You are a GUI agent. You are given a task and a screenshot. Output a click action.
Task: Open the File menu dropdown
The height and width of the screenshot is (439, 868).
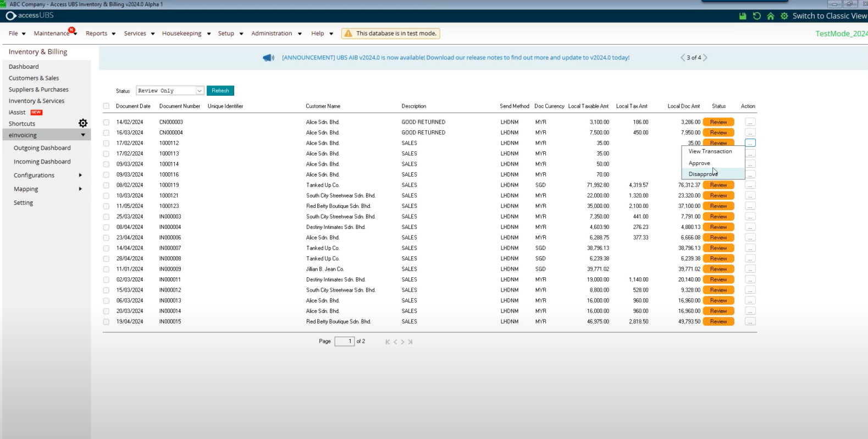17,34
